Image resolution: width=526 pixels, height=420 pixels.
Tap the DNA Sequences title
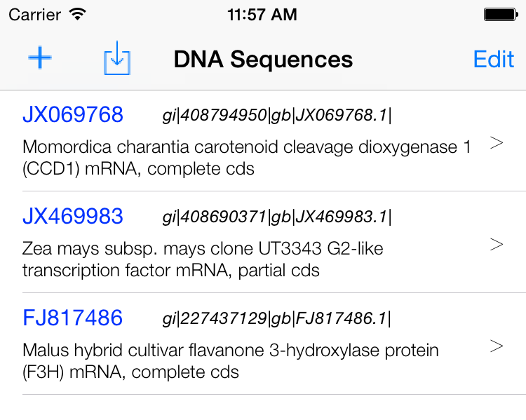pyautogui.click(x=263, y=60)
